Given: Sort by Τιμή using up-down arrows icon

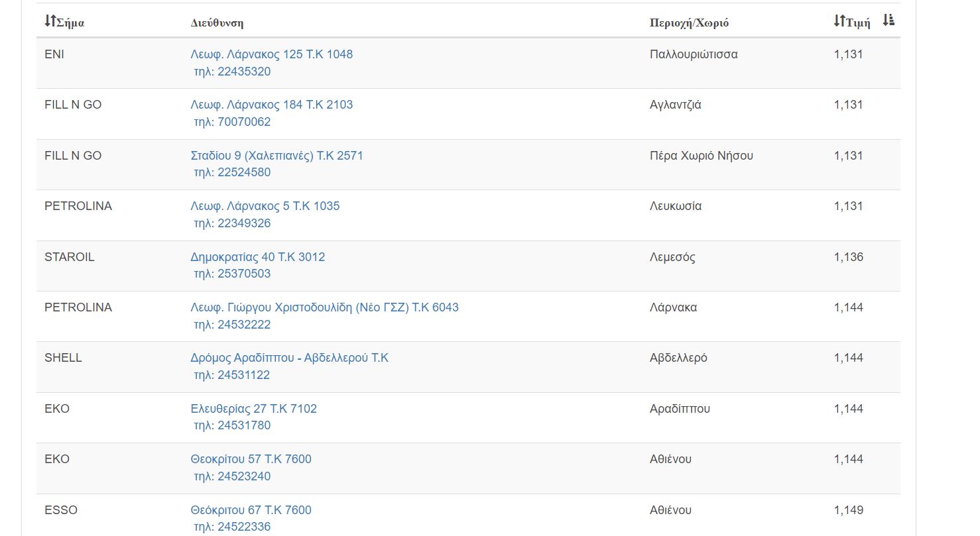Looking at the screenshot, I should point(839,21).
